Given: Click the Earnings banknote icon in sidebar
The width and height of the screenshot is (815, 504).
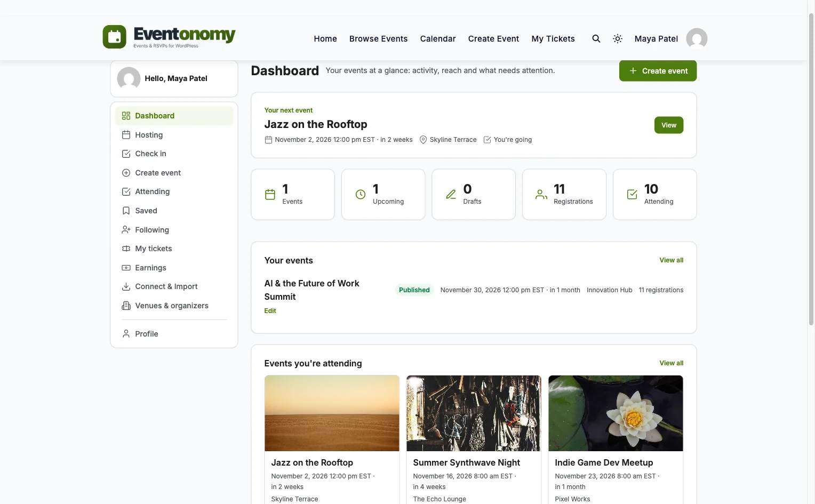Looking at the screenshot, I should tap(126, 268).
